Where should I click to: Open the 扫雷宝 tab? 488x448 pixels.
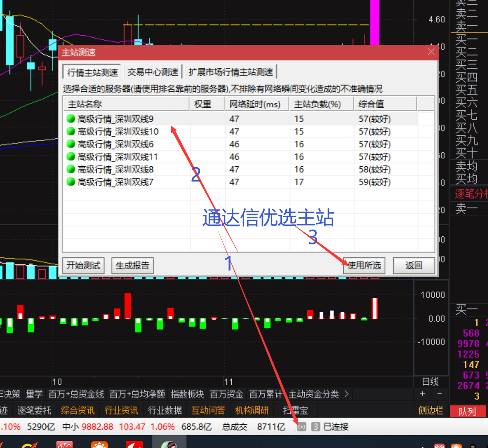[x=296, y=410]
